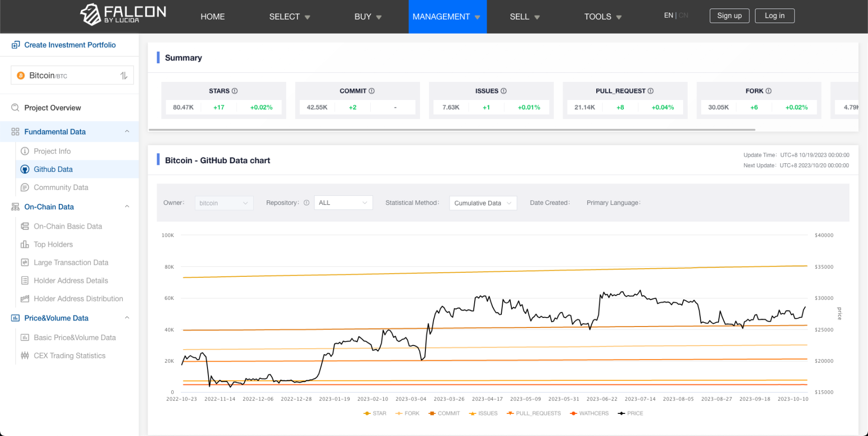This screenshot has height=436, width=868.
Task: Switch language to CN
Action: click(x=684, y=16)
